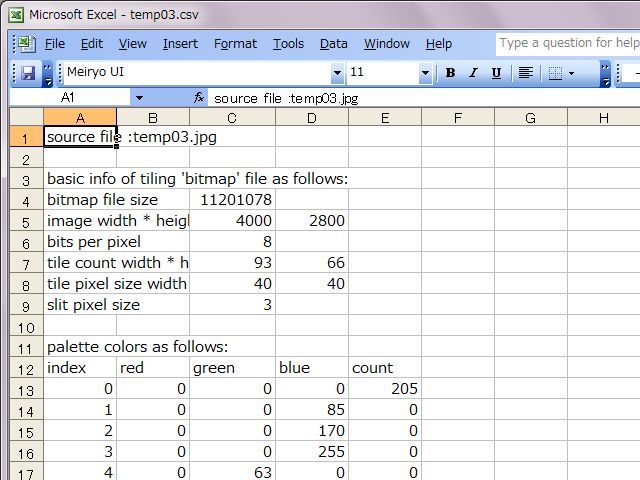The height and width of the screenshot is (480, 640).
Task: Click the Select All corner button
Action: click(27, 118)
